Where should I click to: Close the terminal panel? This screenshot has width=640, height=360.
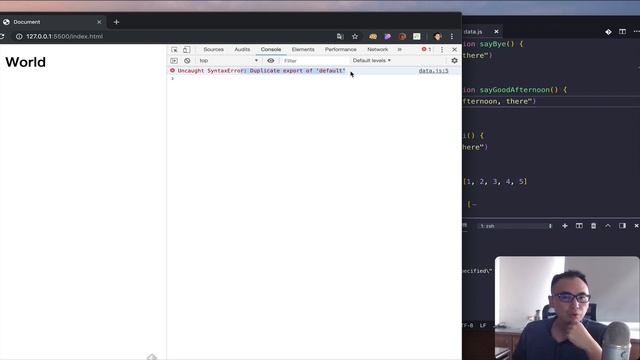(x=636, y=226)
